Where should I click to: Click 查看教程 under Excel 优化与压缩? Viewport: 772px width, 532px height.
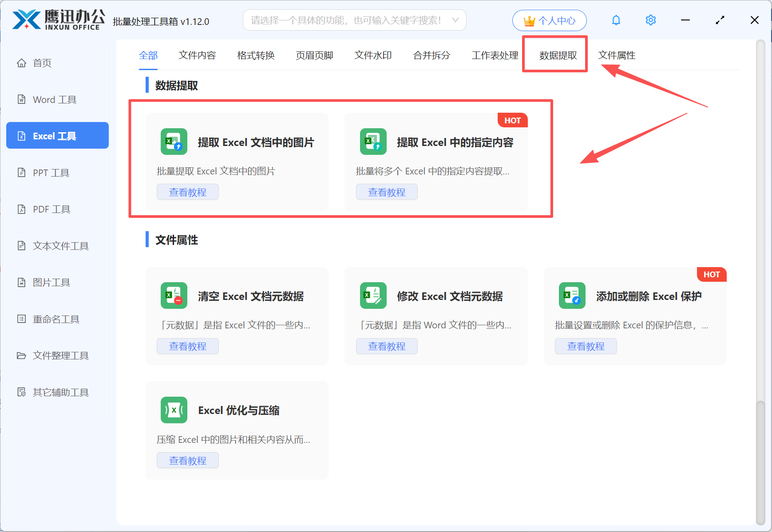tap(187, 460)
